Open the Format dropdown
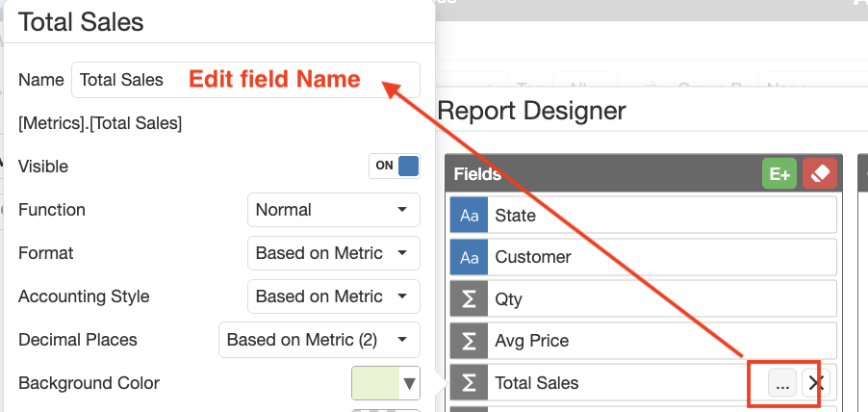The height and width of the screenshot is (412, 868). point(334,253)
